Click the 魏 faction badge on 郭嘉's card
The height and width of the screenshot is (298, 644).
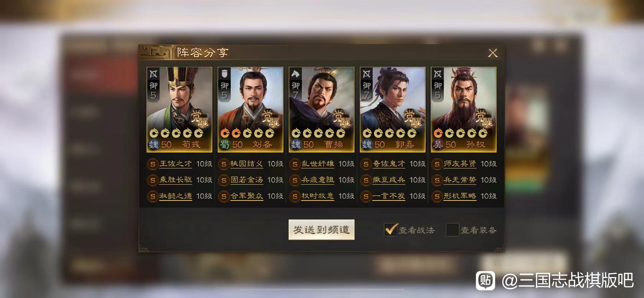[x=367, y=145]
